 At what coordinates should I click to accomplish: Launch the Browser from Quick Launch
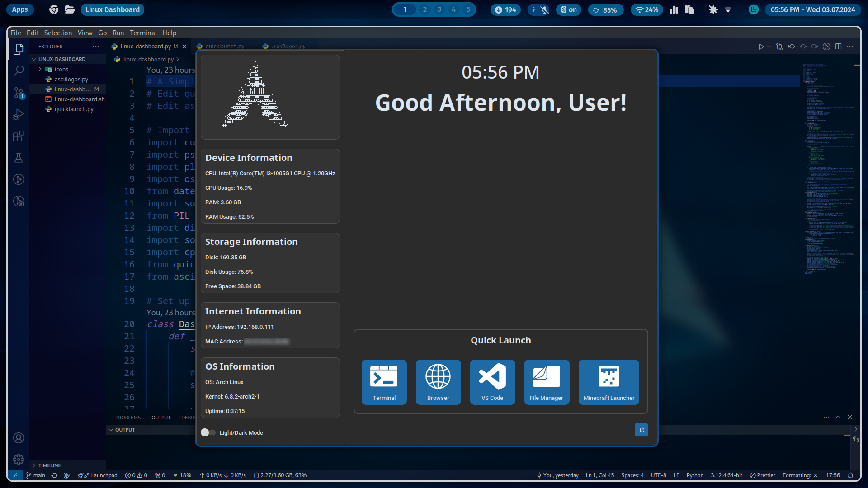(x=438, y=382)
